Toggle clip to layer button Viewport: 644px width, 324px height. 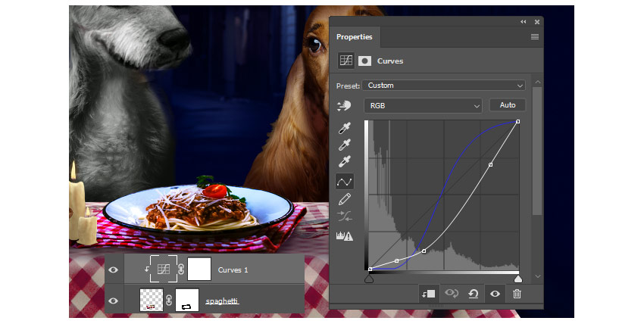[x=428, y=294]
